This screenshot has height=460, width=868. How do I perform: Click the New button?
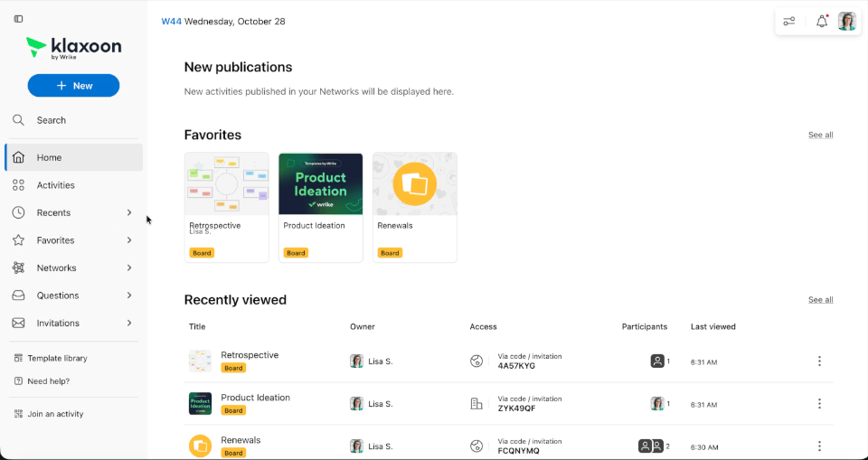pyautogui.click(x=73, y=86)
